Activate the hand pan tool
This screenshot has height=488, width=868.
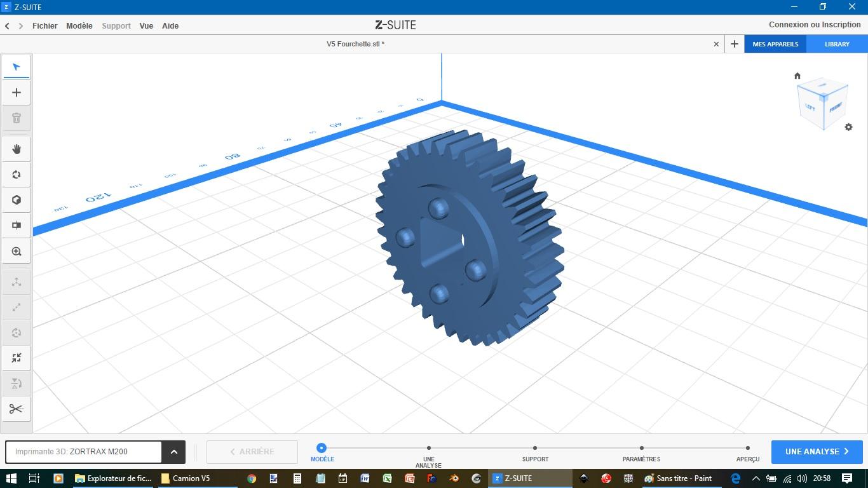pos(17,149)
